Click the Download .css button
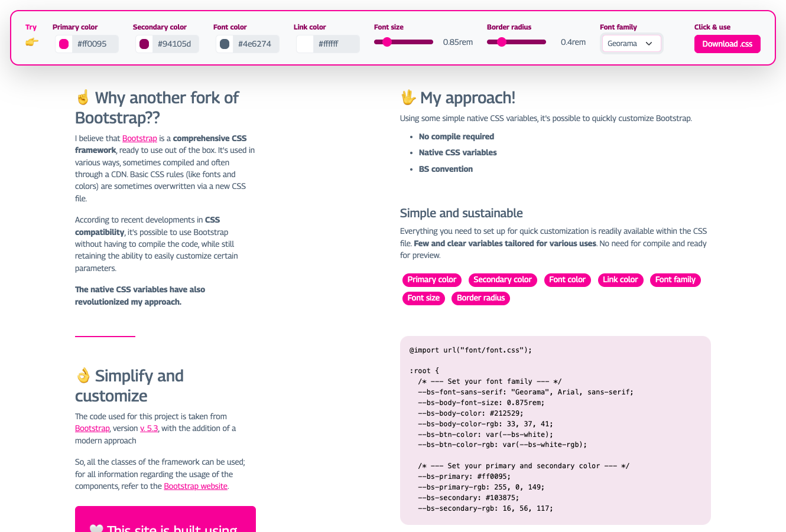786x532 pixels. click(727, 44)
